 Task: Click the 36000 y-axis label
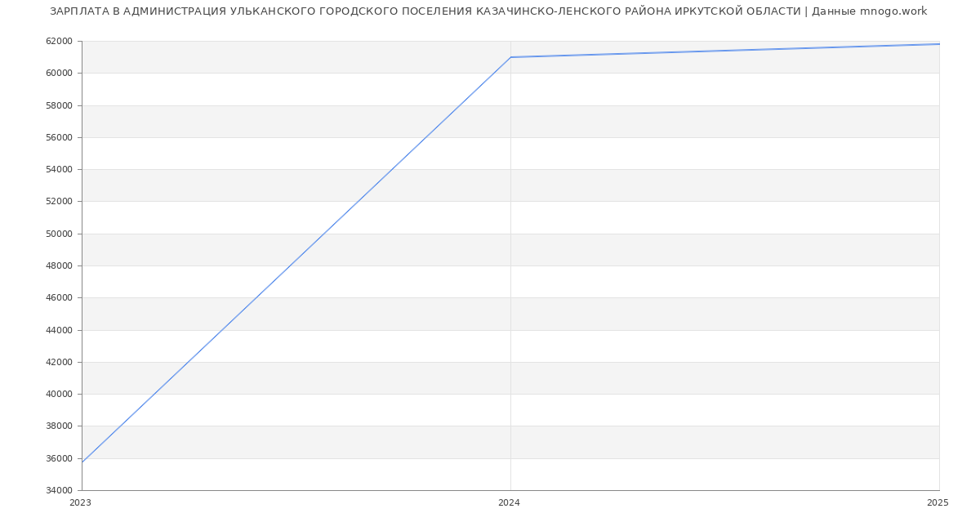(x=59, y=458)
